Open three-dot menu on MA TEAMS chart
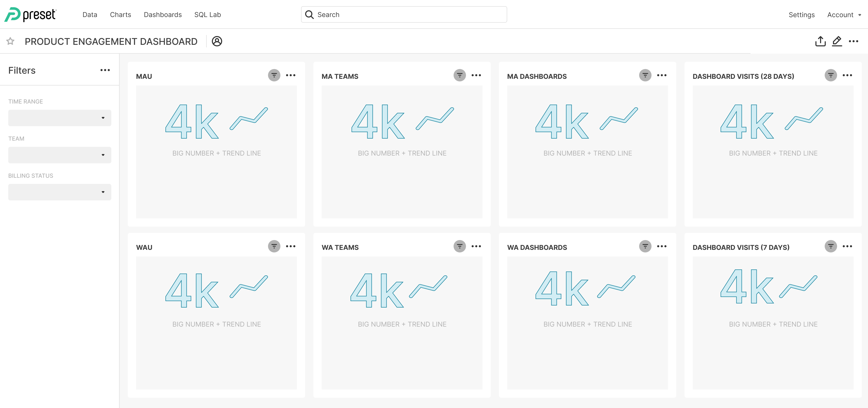 tap(476, 75)
